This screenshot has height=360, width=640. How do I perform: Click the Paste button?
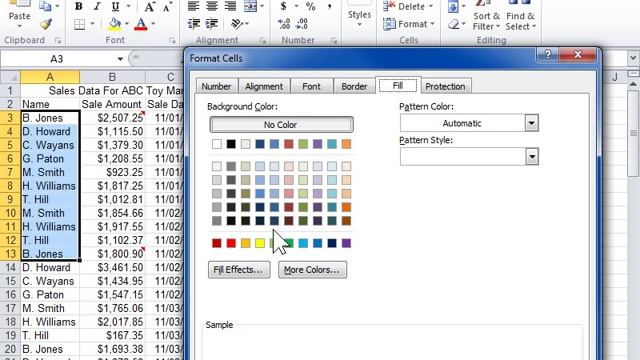click(x=19, y=11)
